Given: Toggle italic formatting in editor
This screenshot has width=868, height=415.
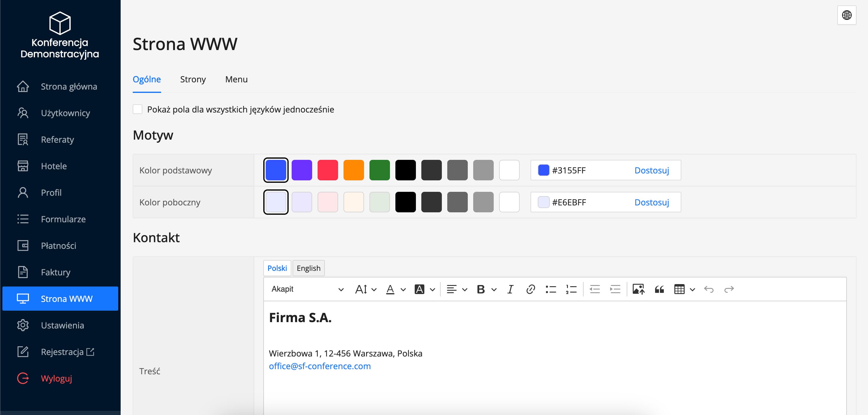Looking at the screenshot, I should coord(510,289).
